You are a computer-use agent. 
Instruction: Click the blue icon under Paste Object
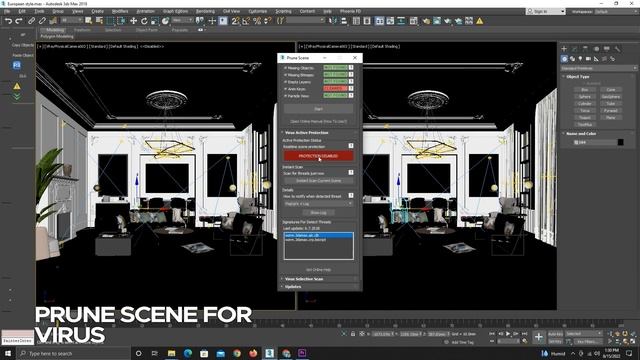tap(17, 65)
